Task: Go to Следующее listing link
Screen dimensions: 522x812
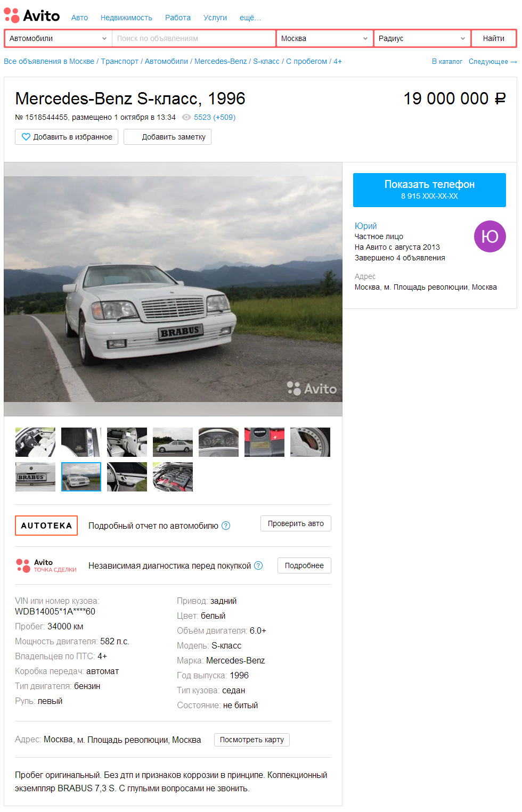Action: (493, 62)
